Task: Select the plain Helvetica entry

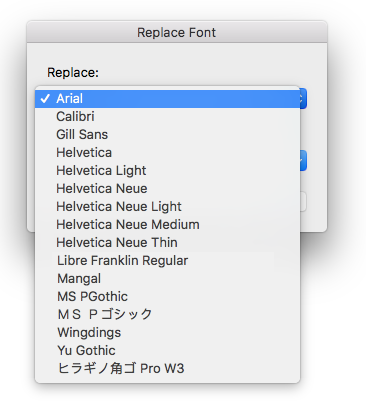Action: (167, 153)
